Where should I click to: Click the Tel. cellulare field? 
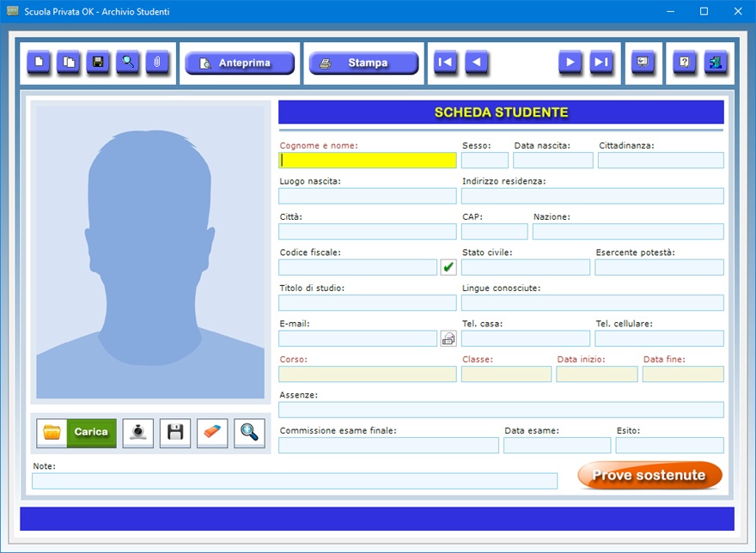pyautogui.click(x=659, y=338)
